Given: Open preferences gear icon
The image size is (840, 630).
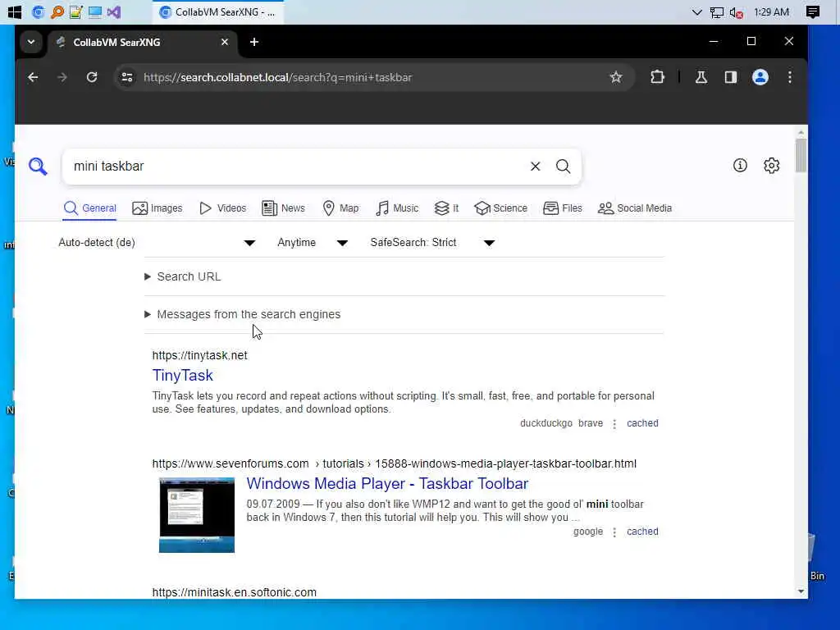Looking at the screenshot, I should click(x=771, y=166).
